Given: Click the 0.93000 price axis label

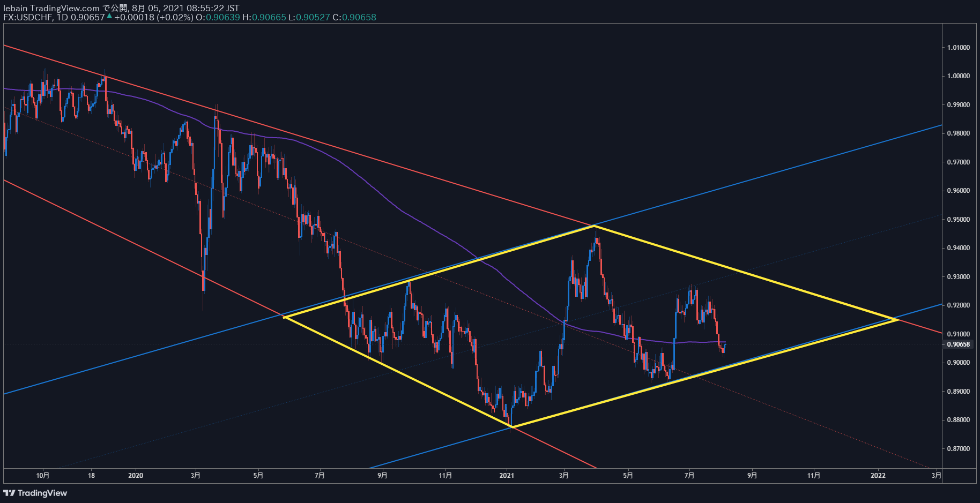Looking at the screenshot, I should pyautogui.click(x=959, y=277).
